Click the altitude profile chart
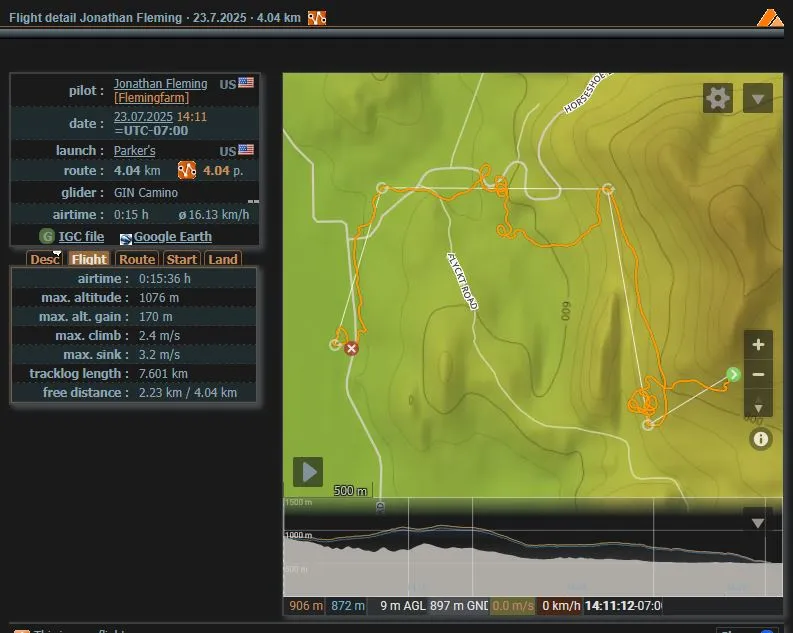Screen dimensions: 793x633 (x=533, y=547)
